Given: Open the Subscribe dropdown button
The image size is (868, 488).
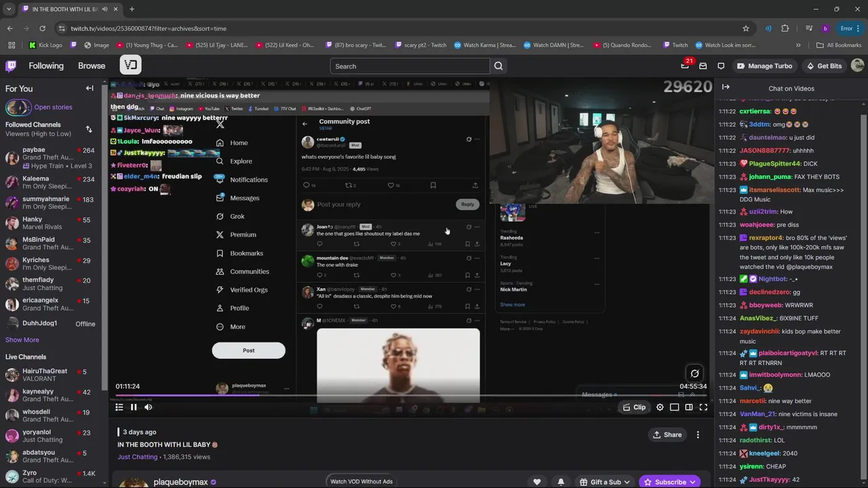Looking at the screenshot, I should pyautogui.click(x=669, y=482).
